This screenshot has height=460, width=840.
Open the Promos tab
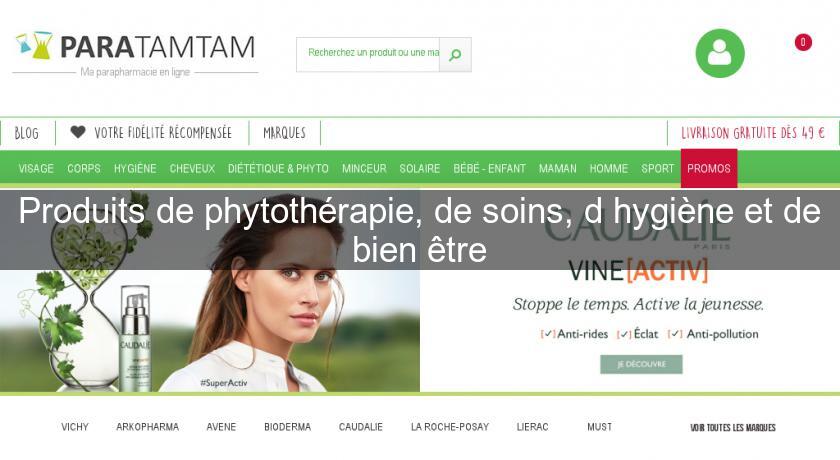pos(709,169)
